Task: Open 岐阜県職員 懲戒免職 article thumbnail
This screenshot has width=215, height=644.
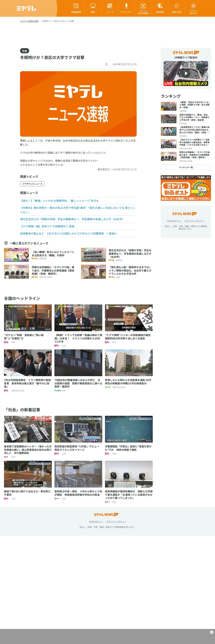Action: (x=129, y=474)
